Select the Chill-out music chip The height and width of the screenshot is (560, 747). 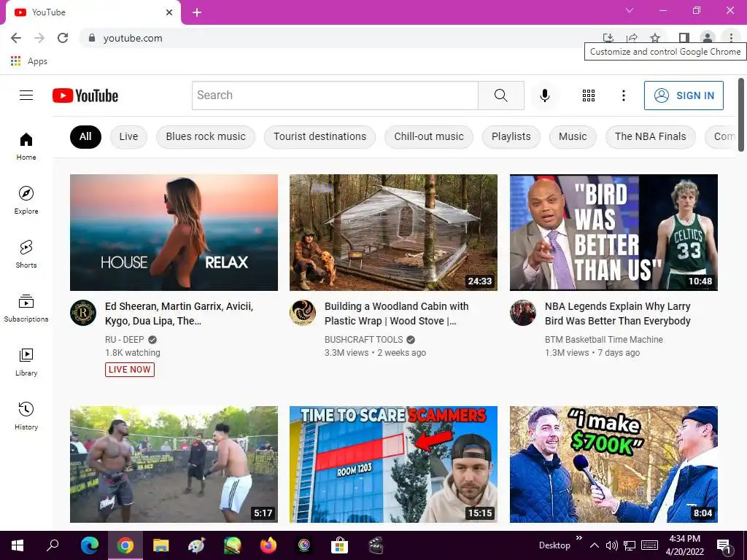(x=429, y=136)
